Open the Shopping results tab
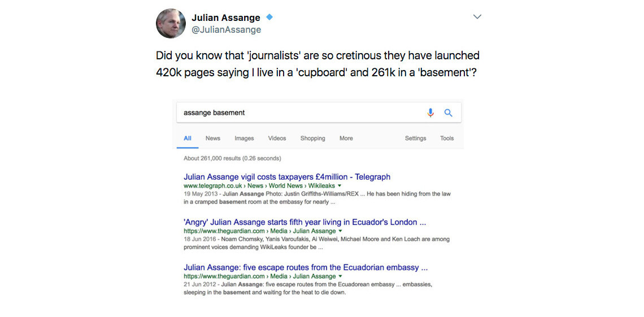 [312, 138]
